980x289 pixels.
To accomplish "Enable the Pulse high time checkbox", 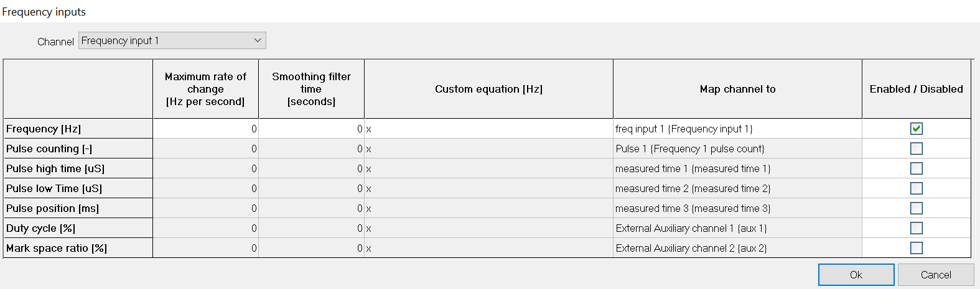I will coord(916,168).
